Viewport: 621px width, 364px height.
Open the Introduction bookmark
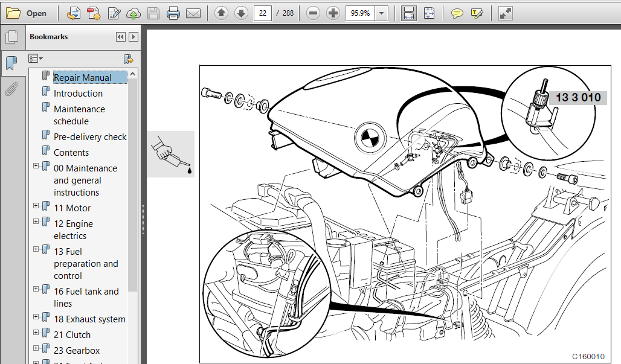[x=78, y=94]
